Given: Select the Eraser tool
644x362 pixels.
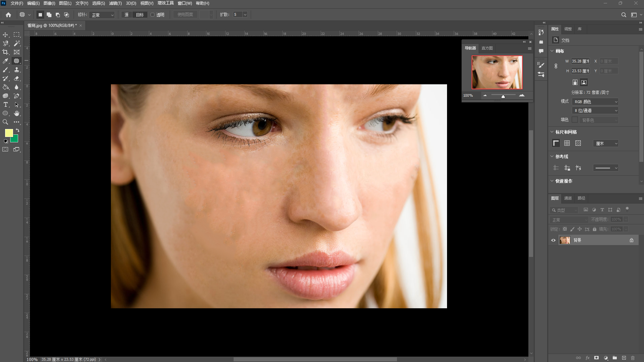Looking at the screenshot, I should (x=16, y=78).
